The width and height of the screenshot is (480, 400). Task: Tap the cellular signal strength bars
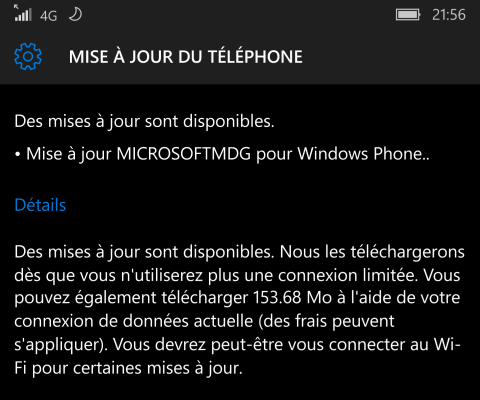23,15
